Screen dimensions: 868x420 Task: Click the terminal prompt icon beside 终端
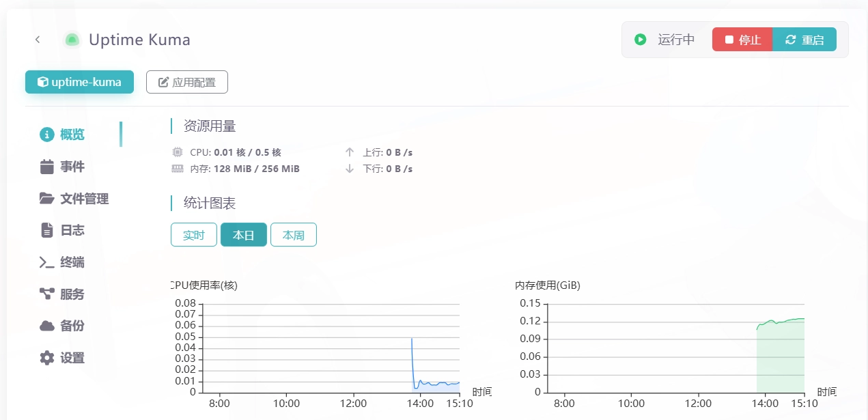[x=46, y=262]
